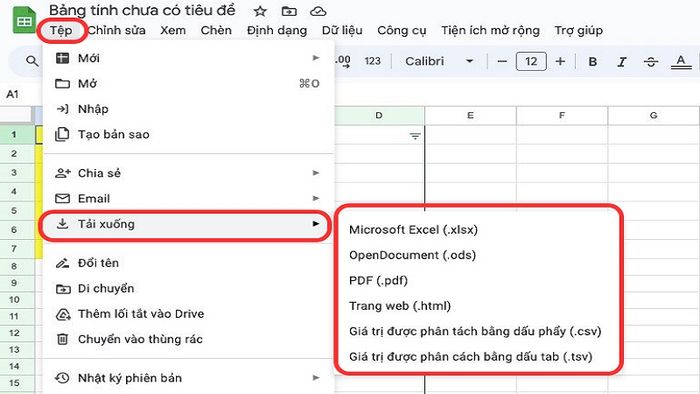Open the Công cụ menu

401,30
